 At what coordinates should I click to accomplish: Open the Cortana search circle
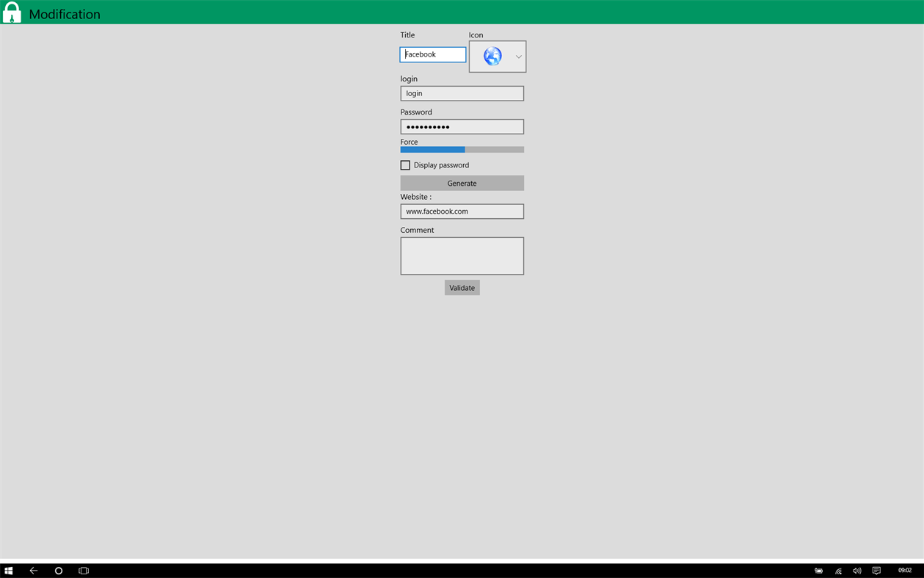pyautogui.click(x=58, y=570)
